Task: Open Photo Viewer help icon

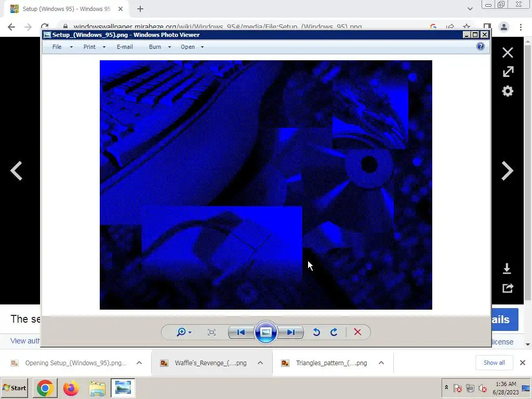Action: (x=481, y=46)
